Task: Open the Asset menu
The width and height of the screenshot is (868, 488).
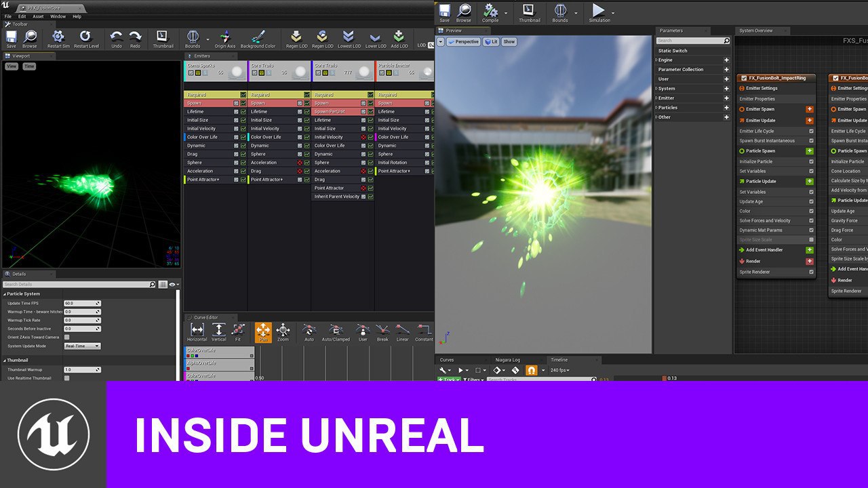Action: [x=39, y=16]
